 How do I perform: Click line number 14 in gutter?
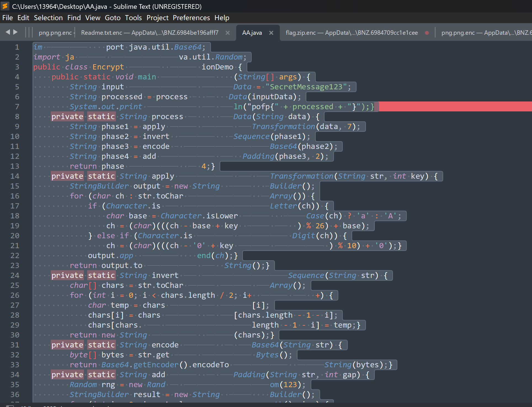(x=15, y=176)
